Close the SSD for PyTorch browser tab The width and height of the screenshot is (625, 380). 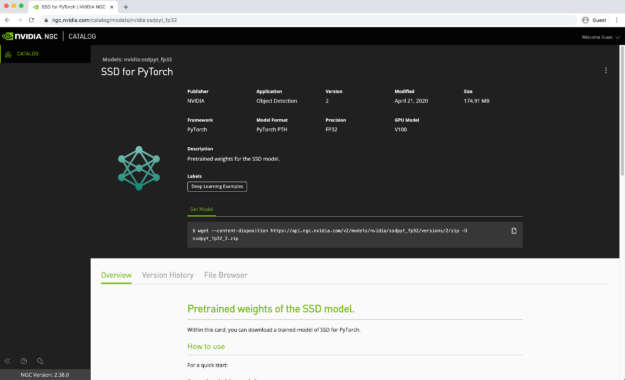point(112,7)
